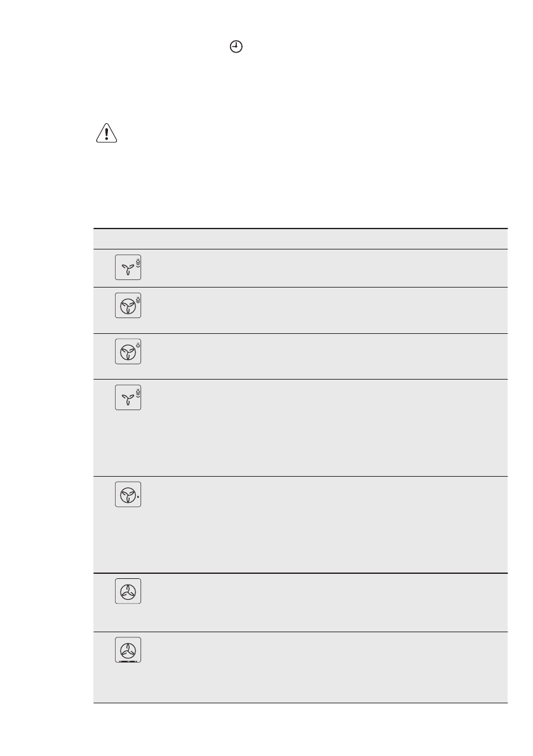Select the circled fan icon with small dot
533x756 pixels.
pyautogui.click(x=128, y=494)
